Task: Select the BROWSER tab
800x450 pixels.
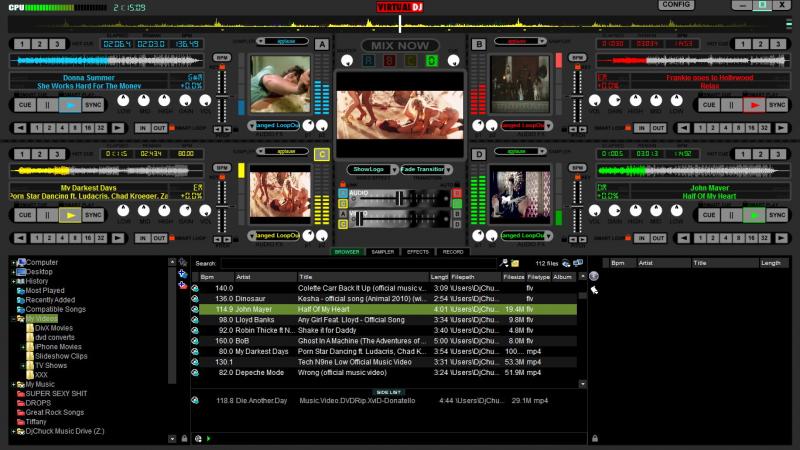Action: pyautogui.click(x=347, y=252)
